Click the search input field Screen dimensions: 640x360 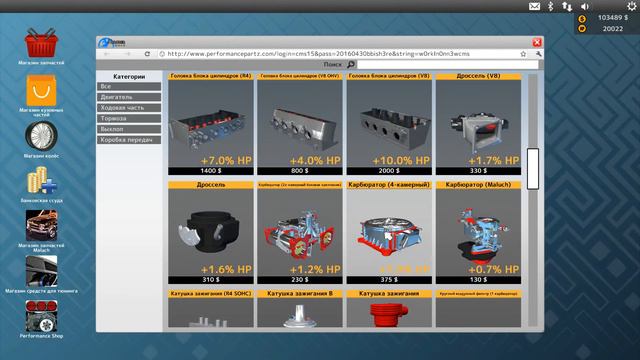448,64
